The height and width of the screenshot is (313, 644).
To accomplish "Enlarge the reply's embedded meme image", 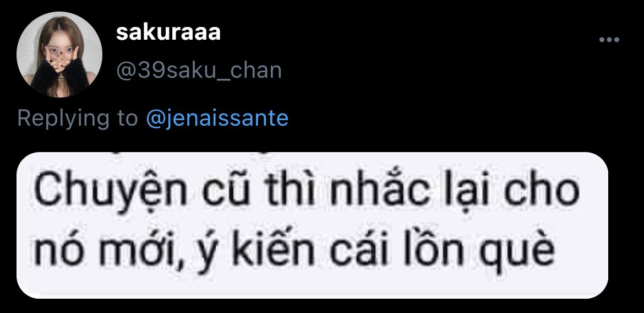I will click(x=312, y=225).
